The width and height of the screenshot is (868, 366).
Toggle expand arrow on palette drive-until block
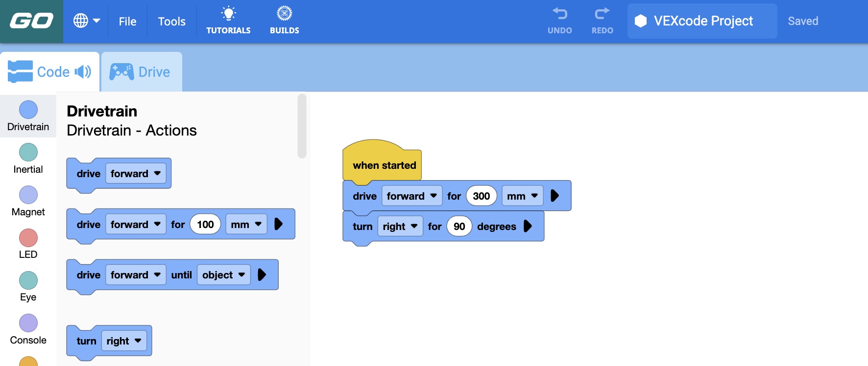(x=262, y=274)
